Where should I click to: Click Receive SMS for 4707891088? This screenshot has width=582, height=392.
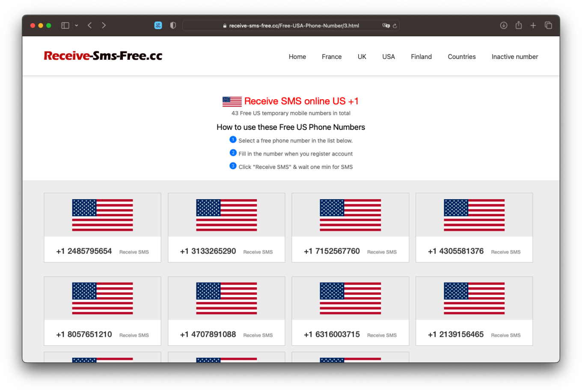coord(258,336)
